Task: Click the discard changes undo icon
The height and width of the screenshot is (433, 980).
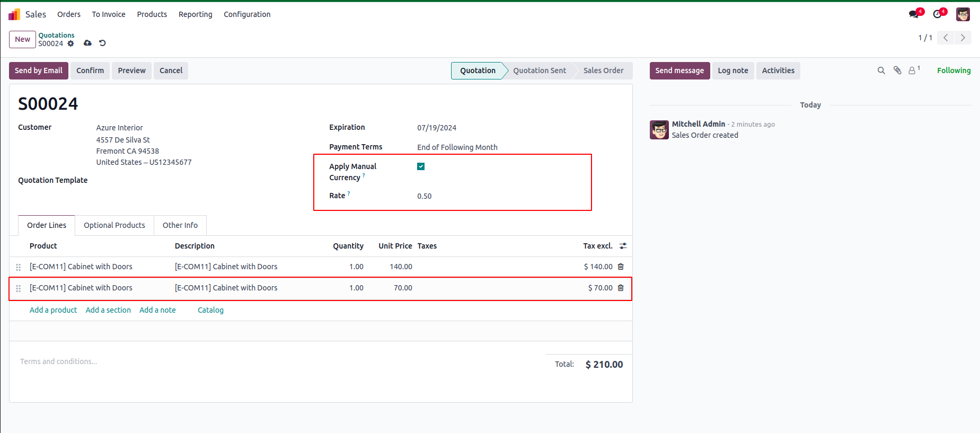Action: pyautogui.click(x=102, y=43)
